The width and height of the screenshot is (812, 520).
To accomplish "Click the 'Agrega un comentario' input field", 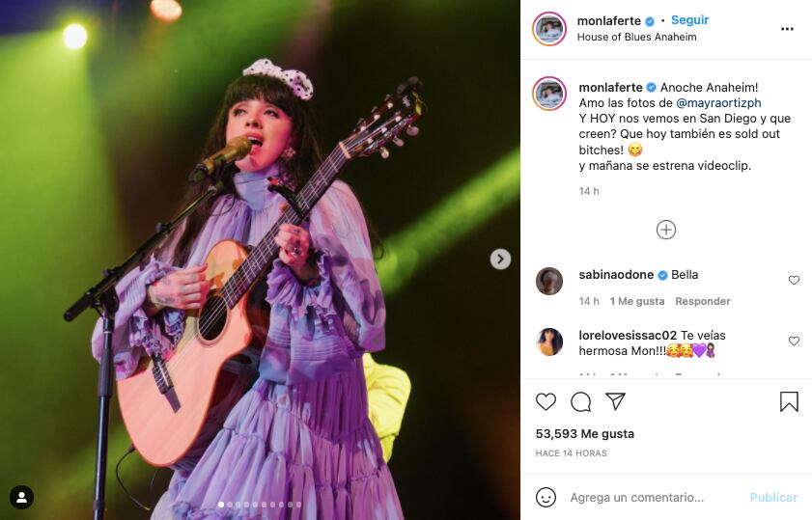I will (647, 498).
